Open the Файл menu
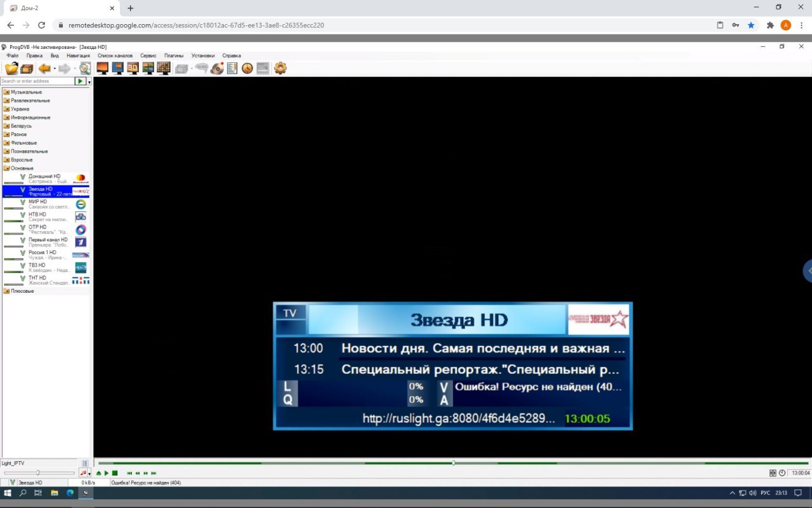 pyautogui.click(x=12, y=56)
